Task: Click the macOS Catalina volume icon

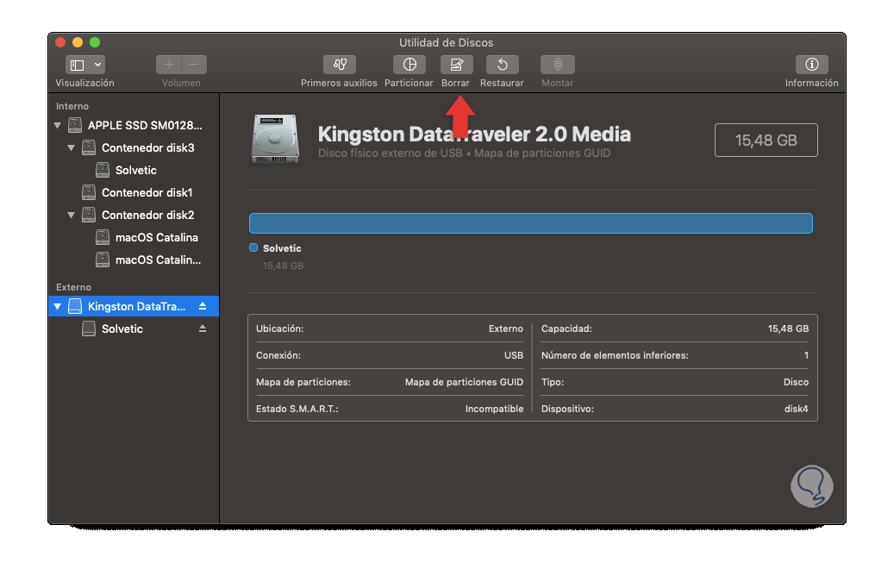Action: click(x=102, y=237)
